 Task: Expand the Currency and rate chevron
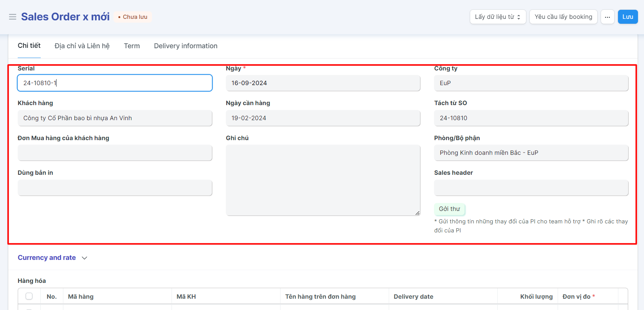pyautogui.click(x=84, y=258)
